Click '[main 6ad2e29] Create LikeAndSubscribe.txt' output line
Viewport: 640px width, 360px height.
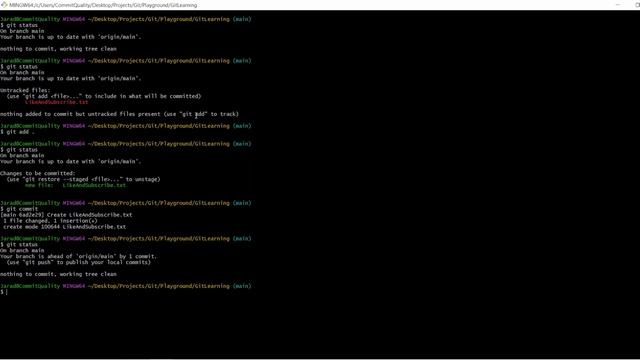point(66,215)
